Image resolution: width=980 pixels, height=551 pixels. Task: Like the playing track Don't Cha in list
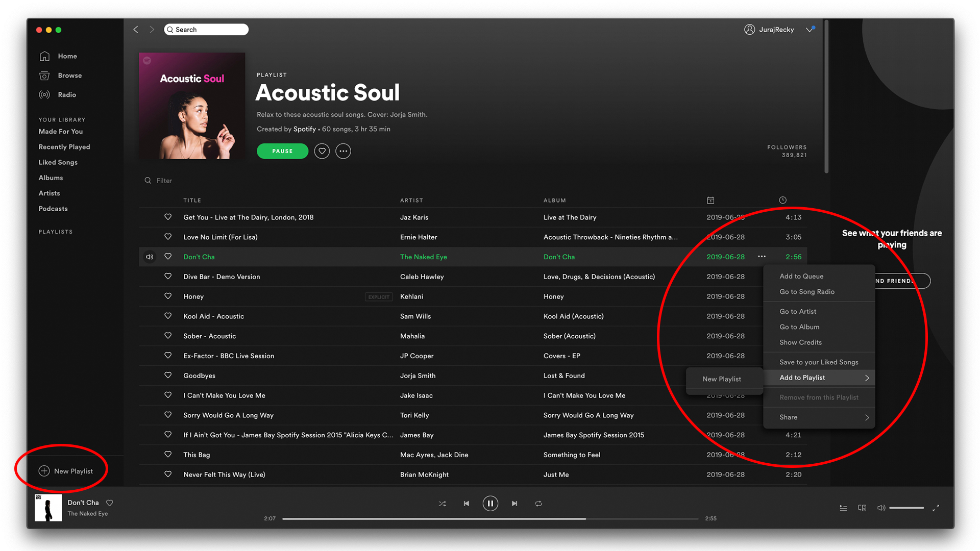pos(168,257)
